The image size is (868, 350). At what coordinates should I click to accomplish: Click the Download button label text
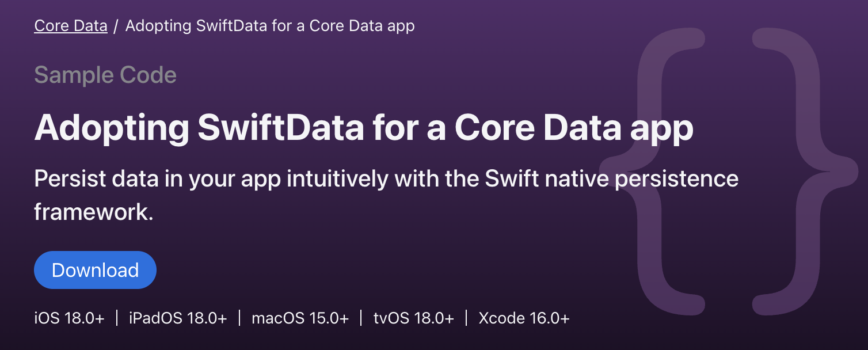pyautogui.click(x=95, y=269)
